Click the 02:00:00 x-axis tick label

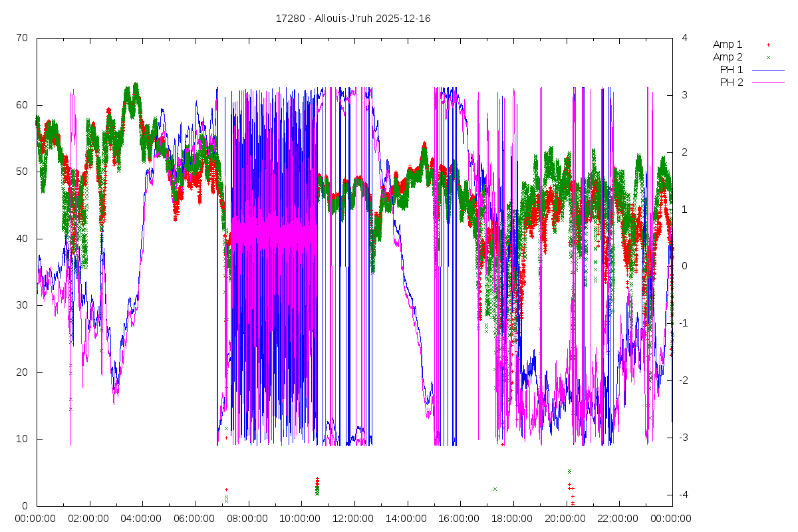pos(89,519)
